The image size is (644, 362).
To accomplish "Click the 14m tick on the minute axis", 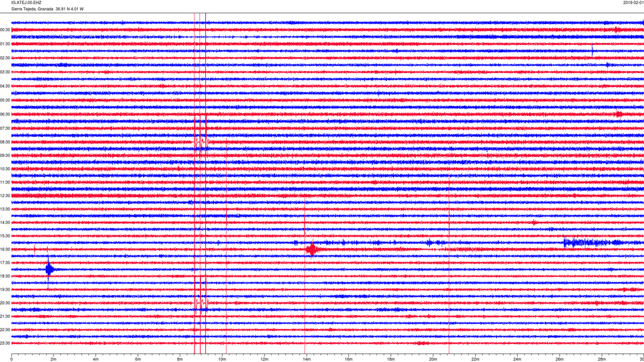I will (307, 359).
